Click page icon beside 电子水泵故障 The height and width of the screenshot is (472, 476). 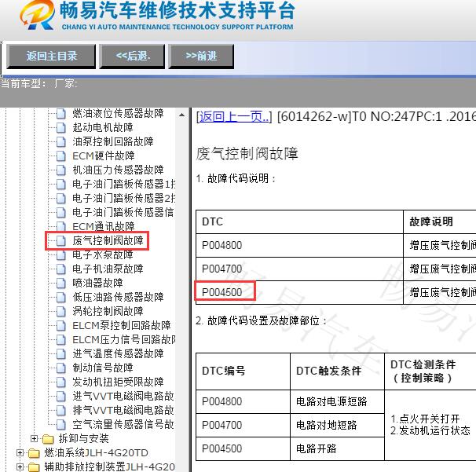pyautogui.click(x=61, y=255)
